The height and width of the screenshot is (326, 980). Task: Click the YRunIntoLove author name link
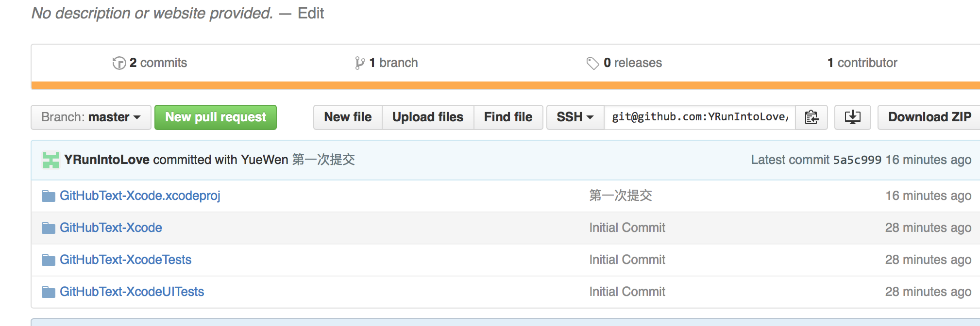pyautogui.click(x=107, y=160)
